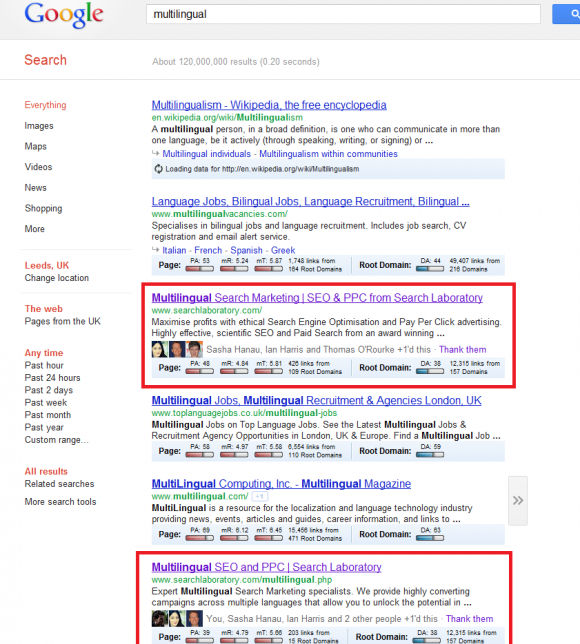Screen dimensions: 580x644
Task: Select the All results option
Action: (46, 472)
